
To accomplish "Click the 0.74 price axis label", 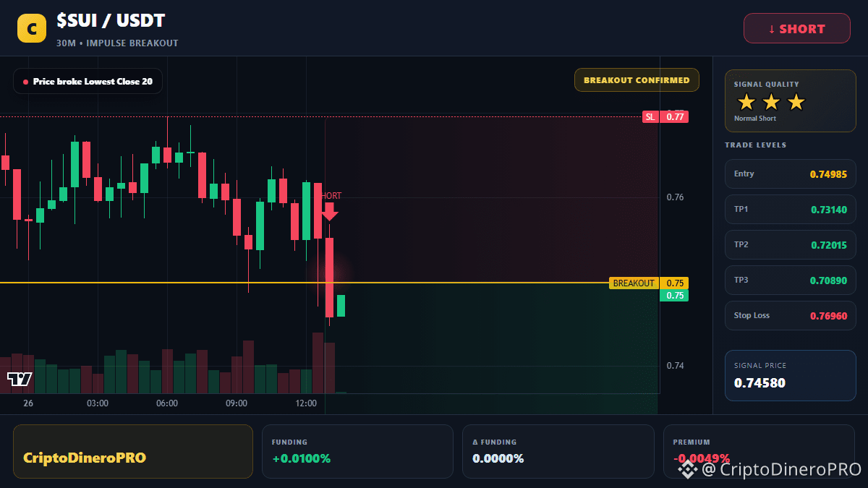I will coord(675,366).
